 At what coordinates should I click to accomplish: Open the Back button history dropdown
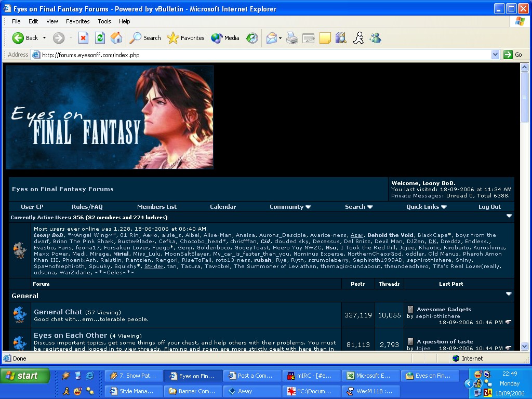click(44, 37)
